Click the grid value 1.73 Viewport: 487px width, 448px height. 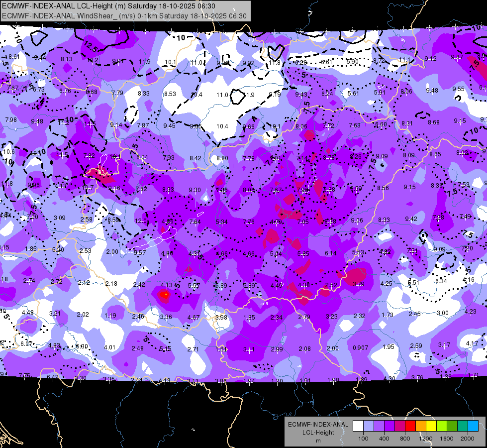[x=388, y=315]
